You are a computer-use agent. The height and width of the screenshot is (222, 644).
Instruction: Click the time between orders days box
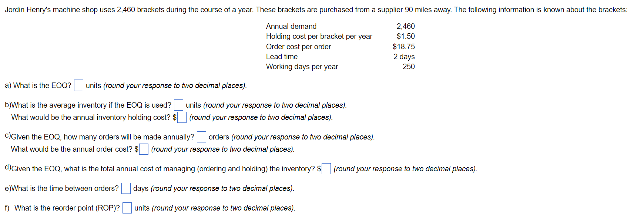pyautogui.click(x=126, y=188)
